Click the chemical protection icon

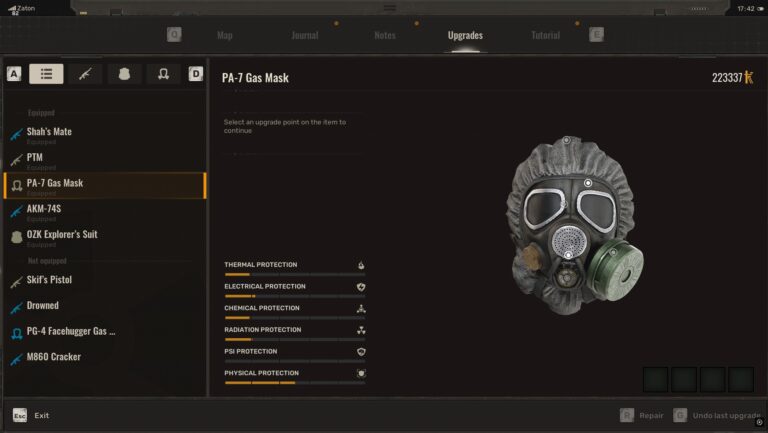pos(361,309)
